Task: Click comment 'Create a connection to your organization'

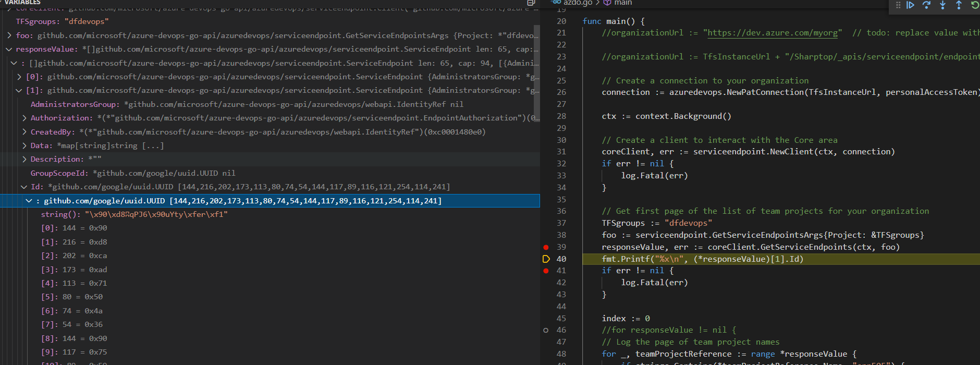Action: pos(705,81)
